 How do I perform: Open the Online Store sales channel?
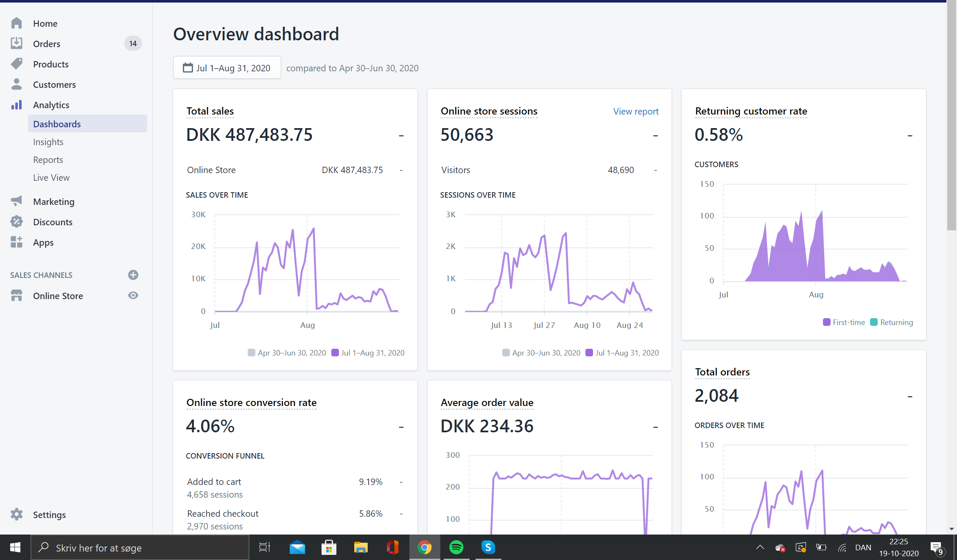tap(58, 296)
